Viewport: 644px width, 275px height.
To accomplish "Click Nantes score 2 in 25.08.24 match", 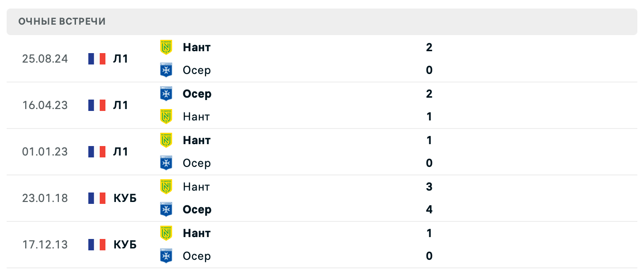I will click(x=429, y=47).
